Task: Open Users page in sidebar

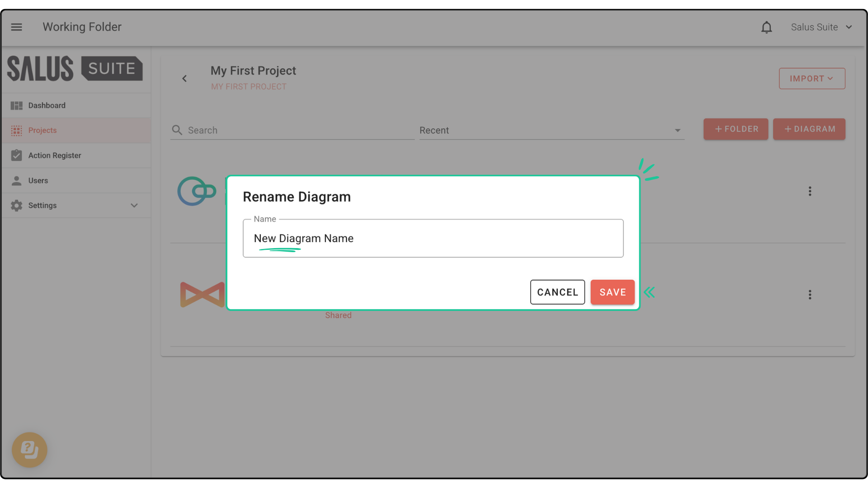Action: point(38,181)
